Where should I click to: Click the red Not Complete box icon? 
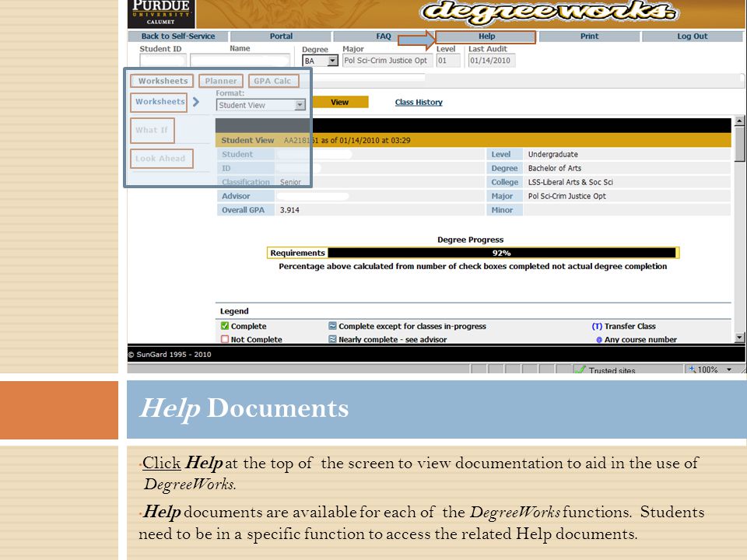[225, 339]
